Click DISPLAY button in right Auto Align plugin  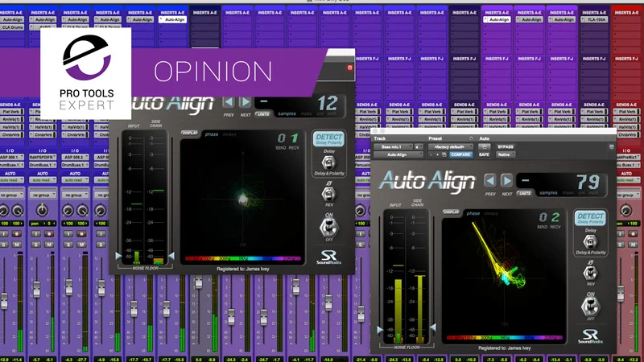451,212
